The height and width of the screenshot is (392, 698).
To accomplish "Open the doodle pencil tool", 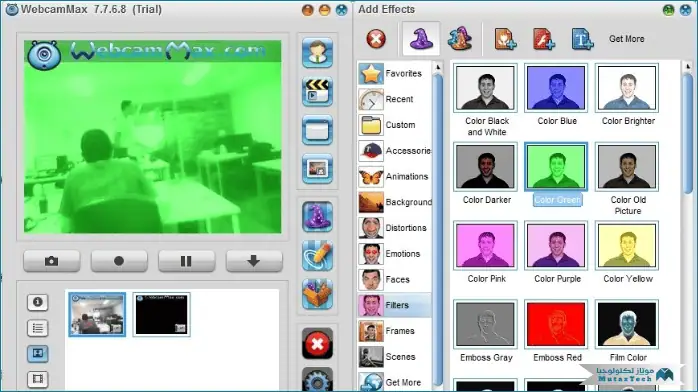I will click(x=317, y=255).
